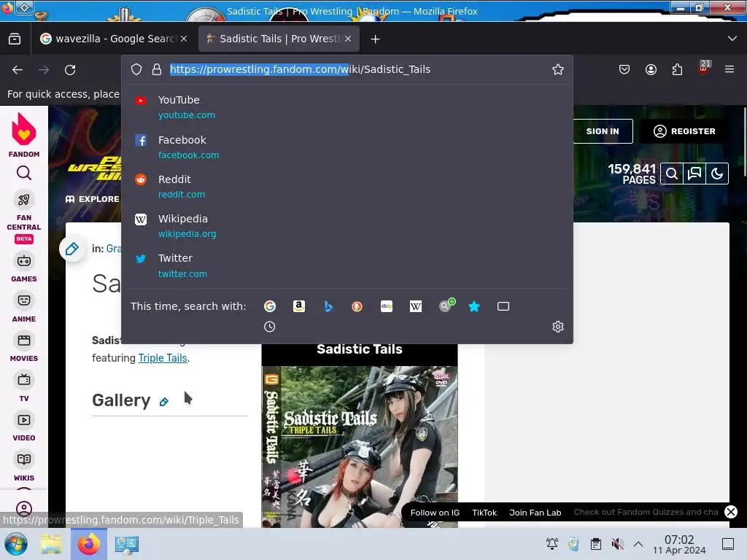Screen dimensions: 747x560
Task: Select Wikipedia suggestion in URL dropdown
Action: pos(347,226)
